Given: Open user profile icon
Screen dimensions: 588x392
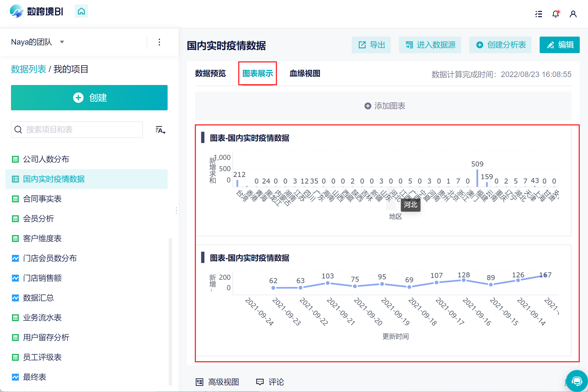Looking at the screenshot, I should click(573, 14).
